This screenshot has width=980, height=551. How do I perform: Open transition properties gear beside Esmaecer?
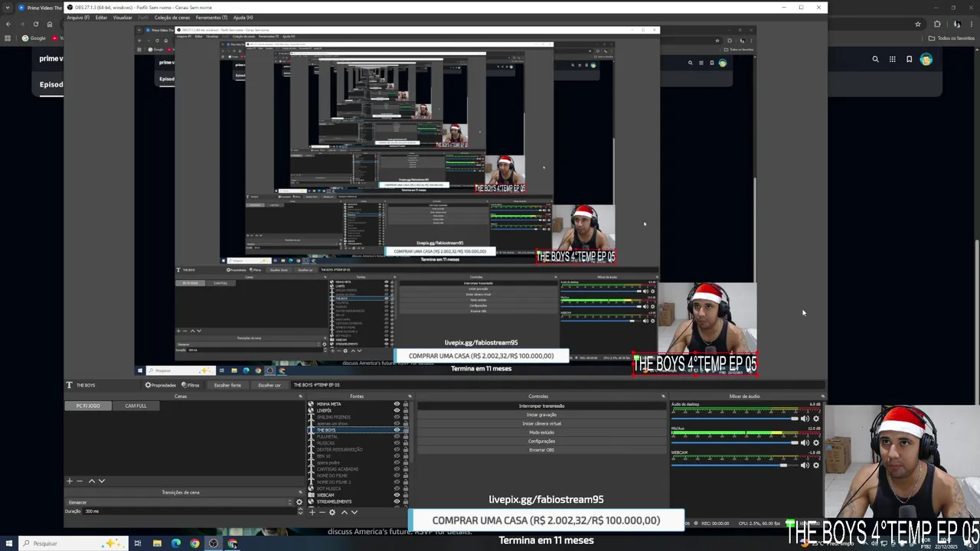tap(299, 502)
